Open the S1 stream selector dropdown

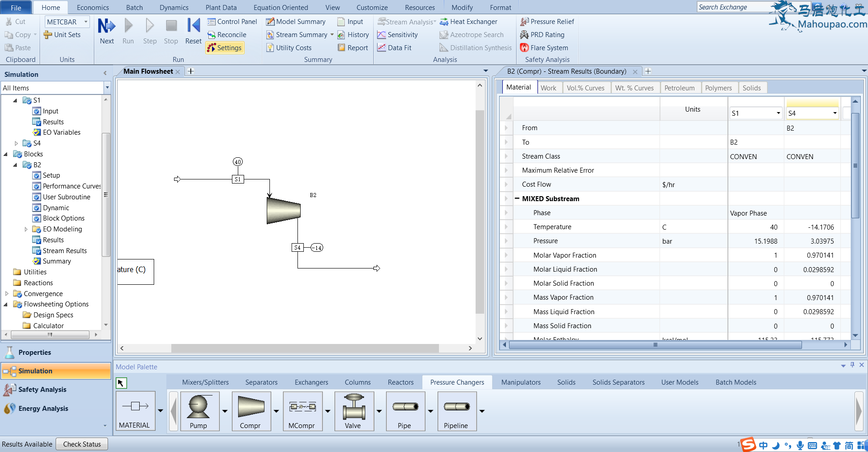pos(778,113)
